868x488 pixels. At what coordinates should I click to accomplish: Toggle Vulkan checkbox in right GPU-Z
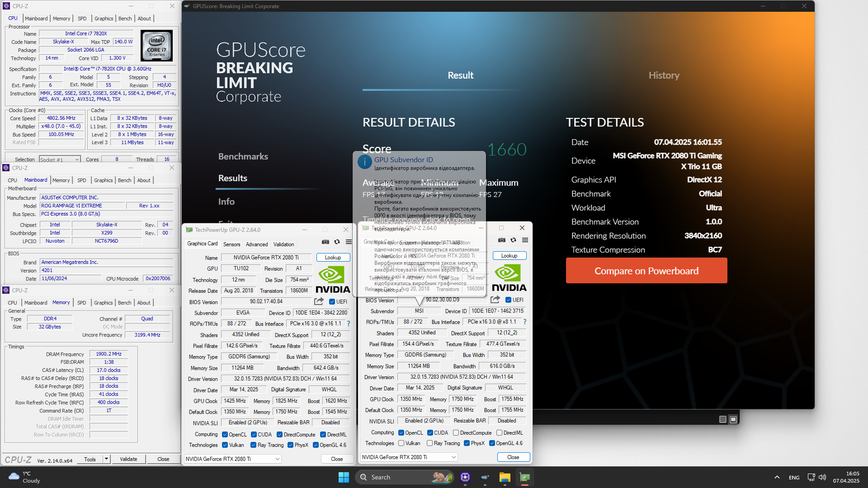(401, 443)
